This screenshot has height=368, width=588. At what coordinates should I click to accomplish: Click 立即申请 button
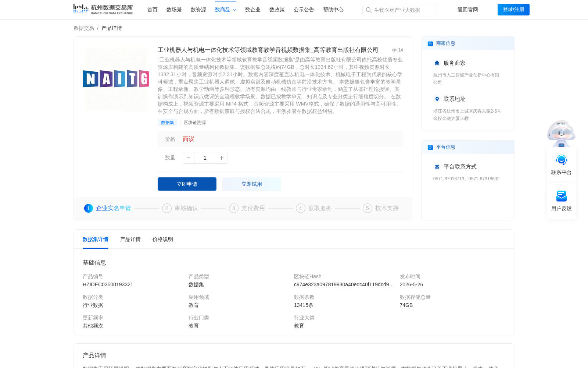point(187,184)
